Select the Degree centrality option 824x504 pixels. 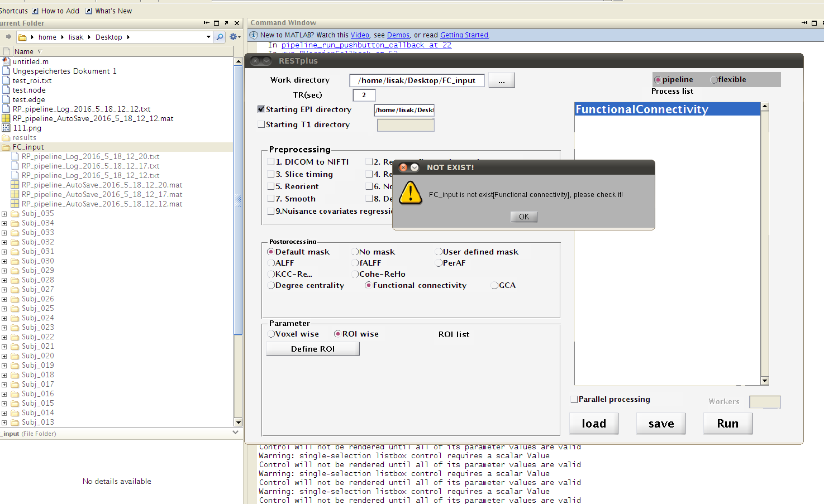pos(271,285)
